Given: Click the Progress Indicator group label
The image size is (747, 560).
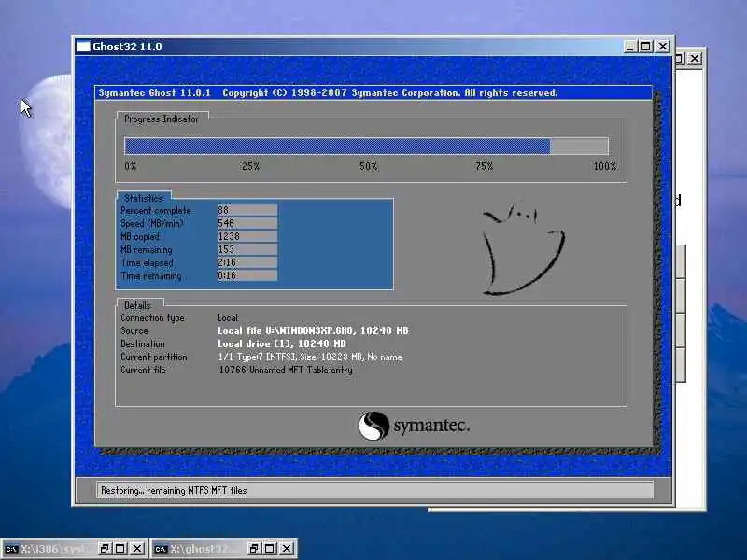Looking at the screenshot, I should 161,119.
